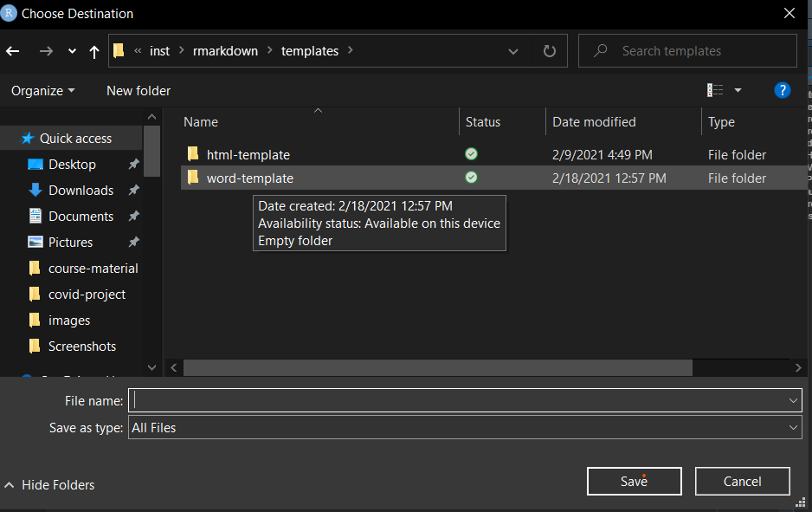812x512 pixels.
Task: Collapse the dialog with Hide Folders
Action: coord(49,485)
